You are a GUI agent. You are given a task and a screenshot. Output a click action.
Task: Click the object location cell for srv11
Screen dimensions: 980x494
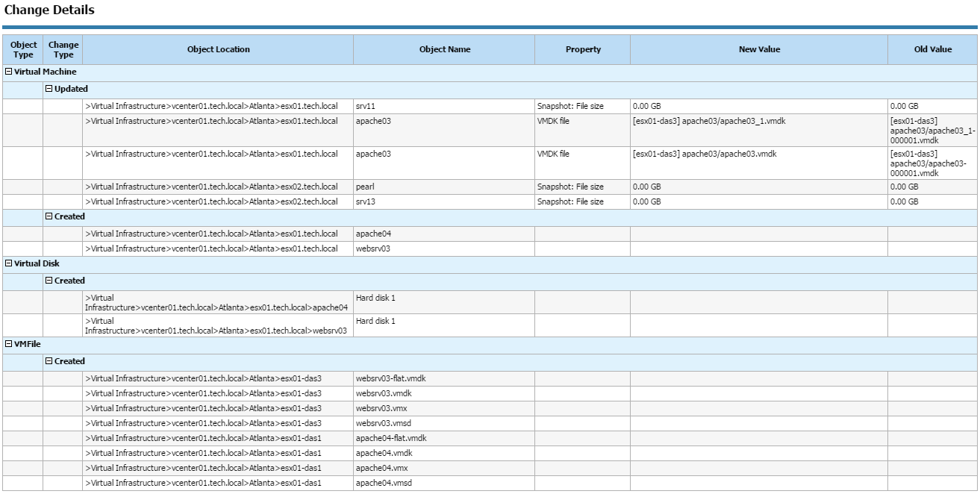coord(218,107)
